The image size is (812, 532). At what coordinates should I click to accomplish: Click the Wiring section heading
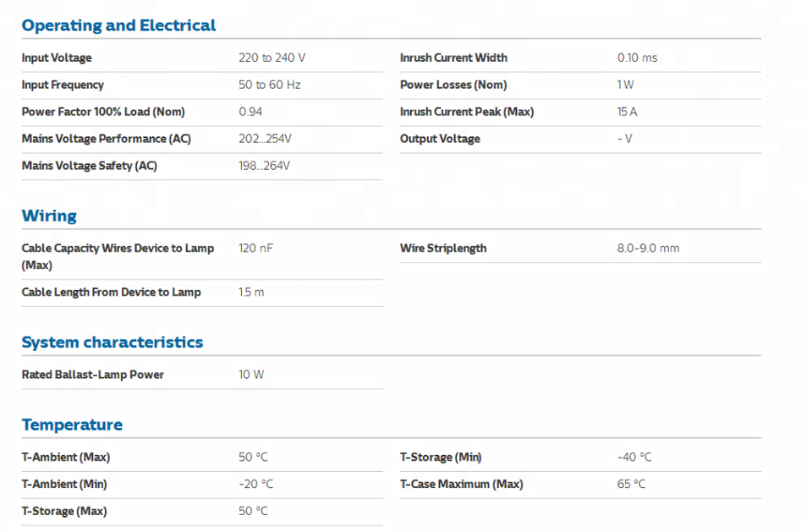click(49, 216)
